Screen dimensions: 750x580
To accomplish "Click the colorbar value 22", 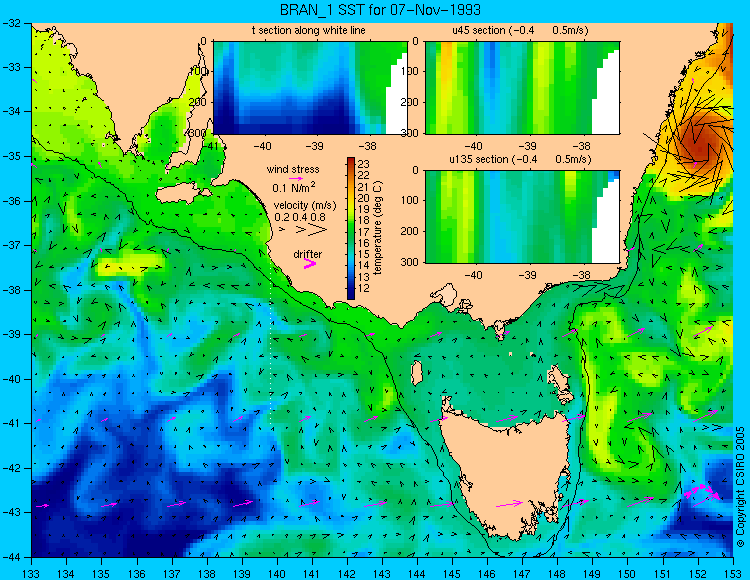I will click(364, 175).
